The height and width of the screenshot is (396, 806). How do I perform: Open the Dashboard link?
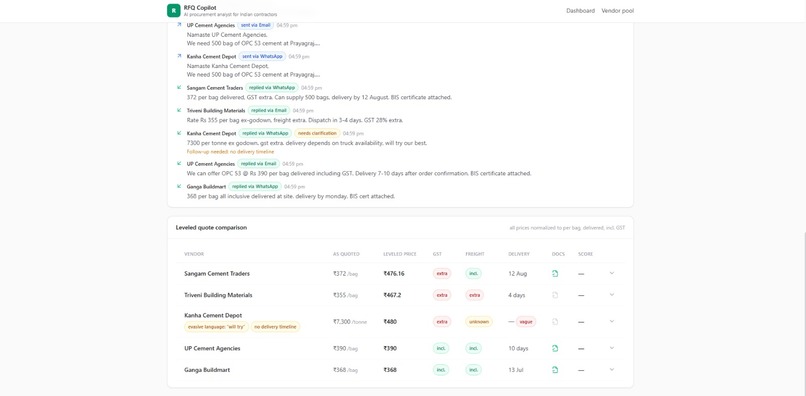pyautogui.click(x=580, y=11)
